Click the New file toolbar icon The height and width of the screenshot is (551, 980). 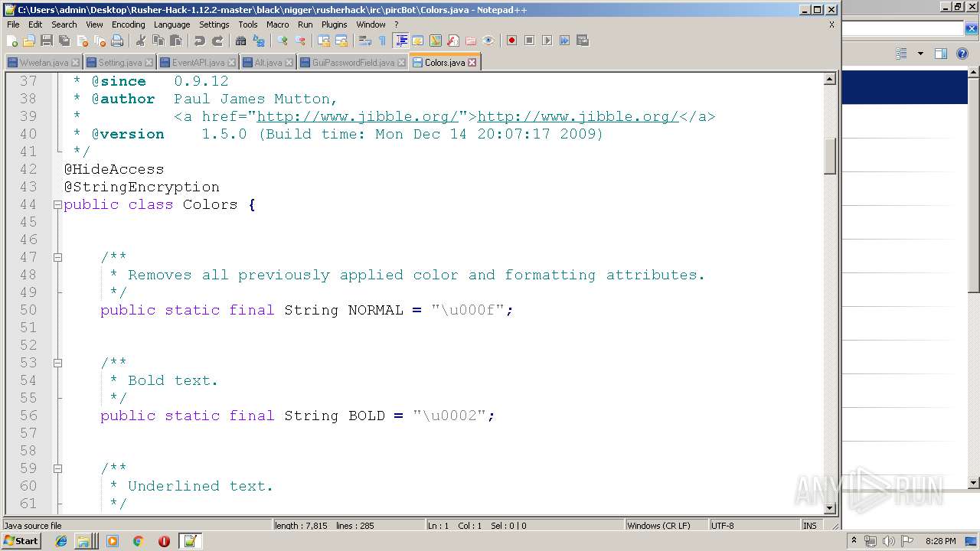[x=11, y=41]
